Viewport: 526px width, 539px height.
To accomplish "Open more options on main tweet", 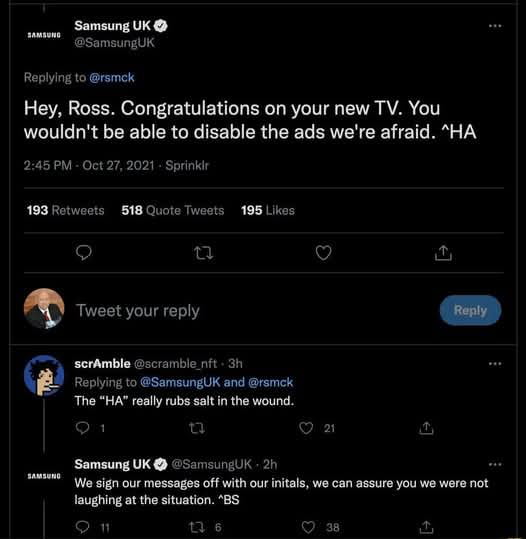I will (495, 26).
